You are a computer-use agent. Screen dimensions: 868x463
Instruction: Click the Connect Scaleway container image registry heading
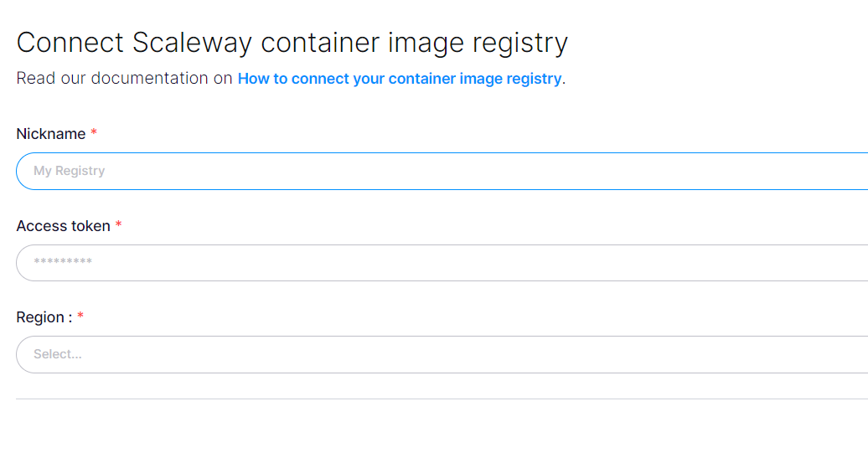pos(292,43)
